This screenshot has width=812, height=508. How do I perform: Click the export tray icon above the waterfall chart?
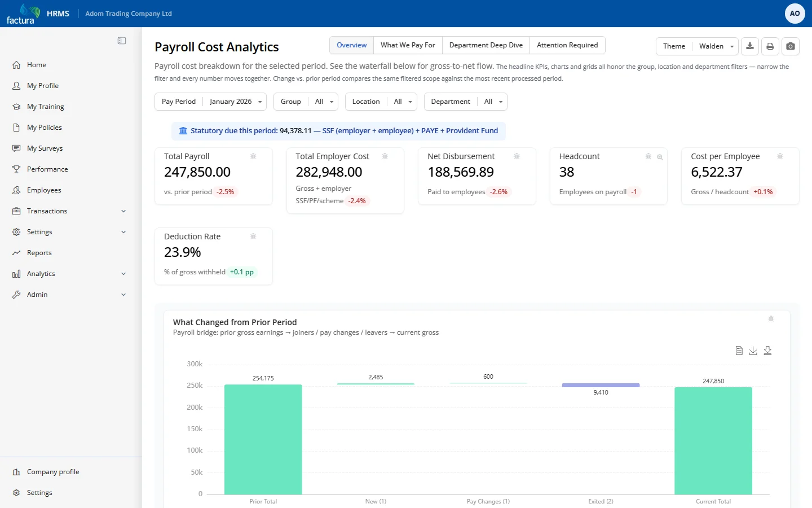pyautogui.click(x=767, y=351)
